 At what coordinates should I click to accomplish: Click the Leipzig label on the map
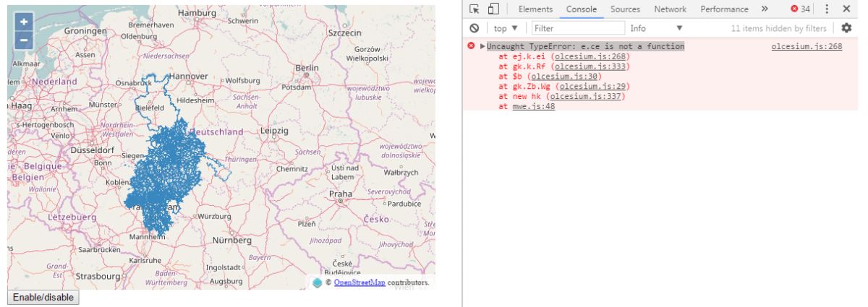click(x=274, y=131)
